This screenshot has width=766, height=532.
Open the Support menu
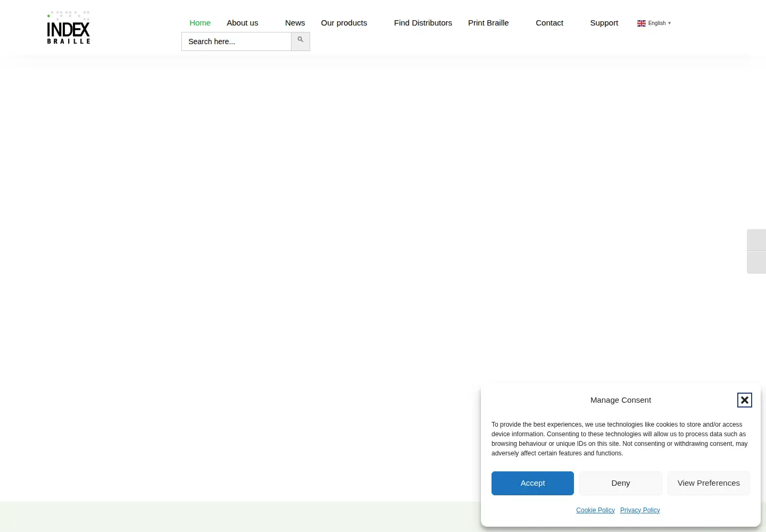pos(604,23)
